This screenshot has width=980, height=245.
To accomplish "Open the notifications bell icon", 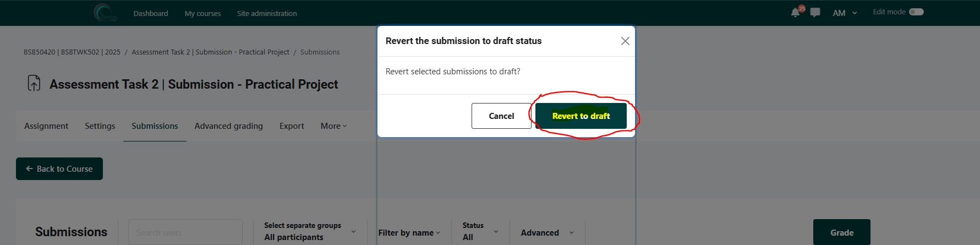I will tap(795, 13).
